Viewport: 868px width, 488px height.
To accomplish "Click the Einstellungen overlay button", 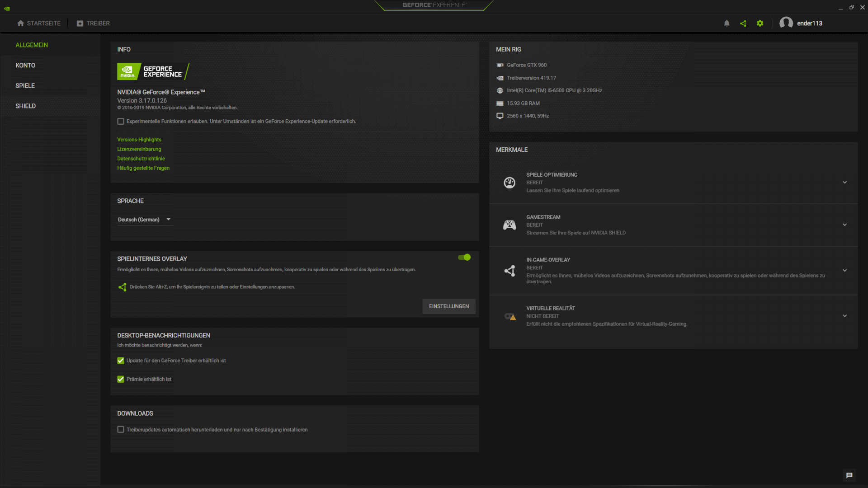I will [449, 306].
